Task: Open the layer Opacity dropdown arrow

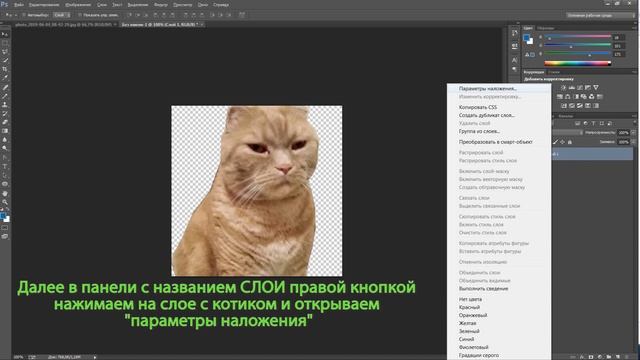Action: point(633,133)
